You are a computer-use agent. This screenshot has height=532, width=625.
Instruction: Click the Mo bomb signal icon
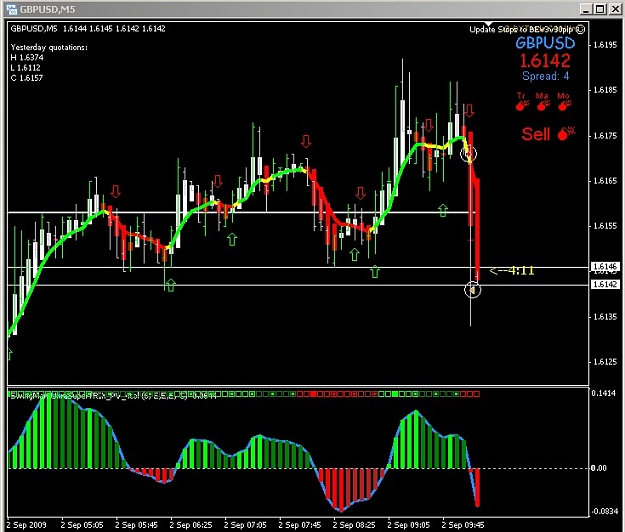point(564,105)
